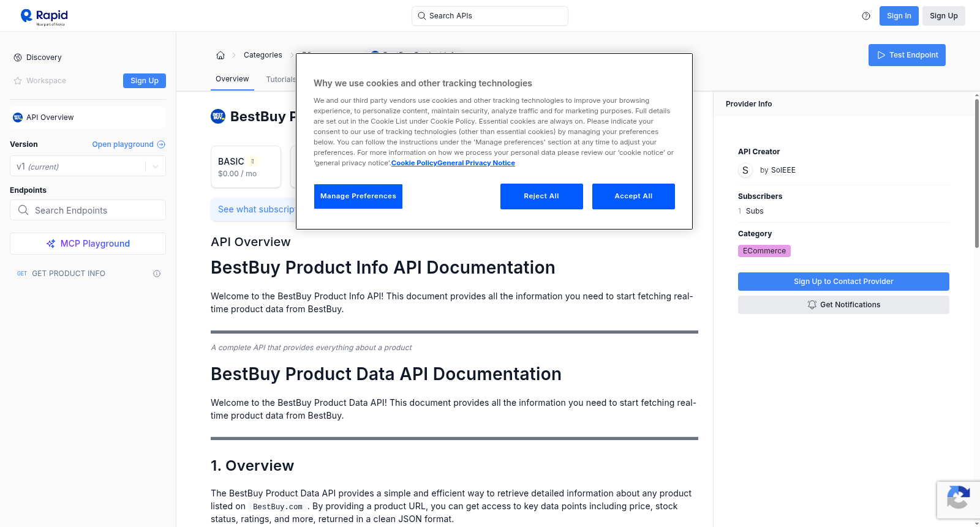Click the SolEEE creator name
The width and height of the screenshot is (980, 527).
[783, 170]
